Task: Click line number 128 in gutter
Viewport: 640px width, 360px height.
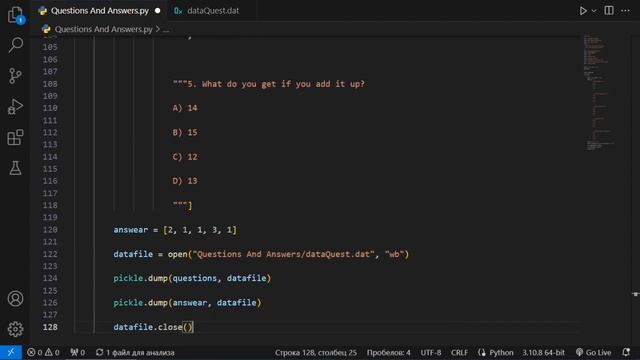Action: tap(50, 327)
